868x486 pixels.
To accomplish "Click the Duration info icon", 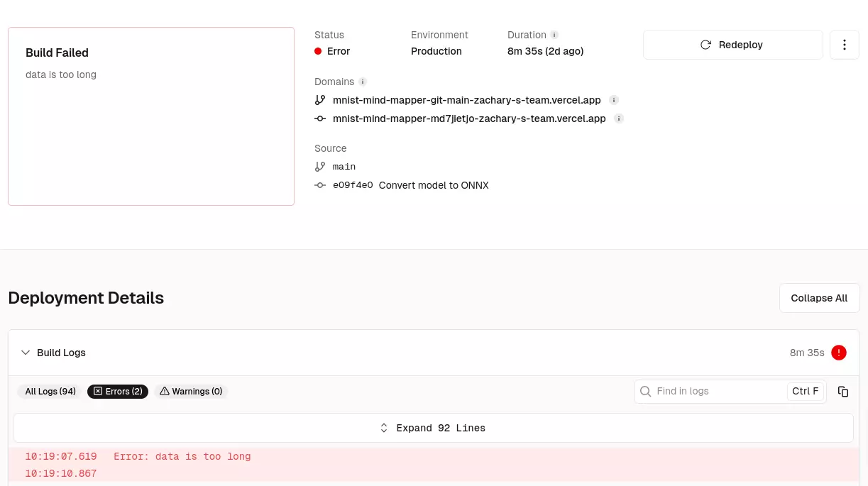I will tap(554, 35).
